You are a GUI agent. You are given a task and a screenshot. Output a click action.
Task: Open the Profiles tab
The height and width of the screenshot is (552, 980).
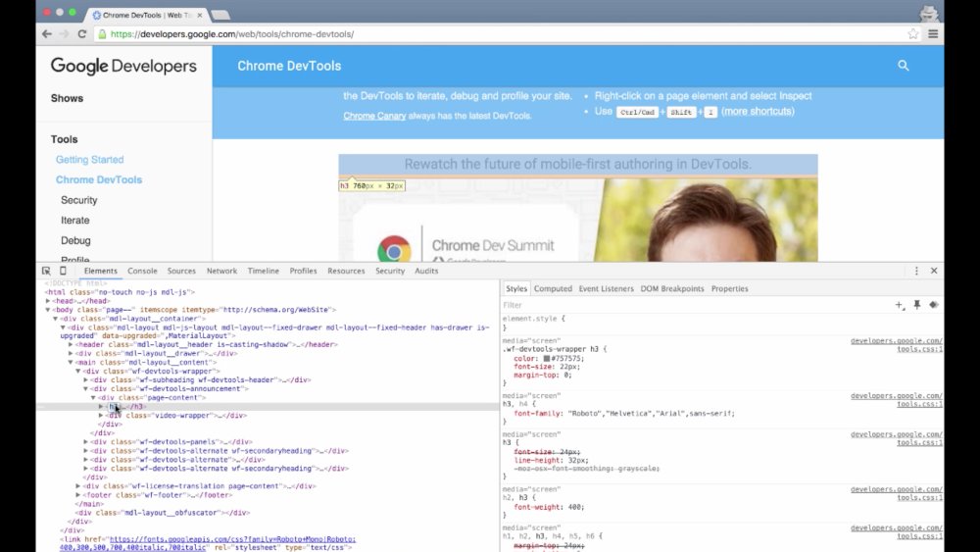pyautogui.click(x=303, y=271)
